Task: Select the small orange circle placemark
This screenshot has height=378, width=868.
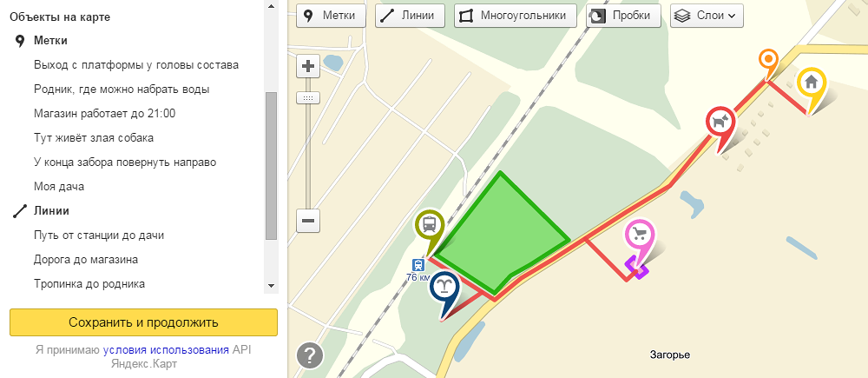Action: 768,59
